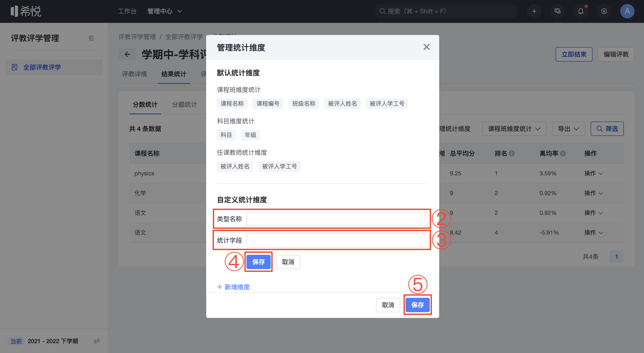Open 课程班维度统计 dropdown

[x=514, y=129]
